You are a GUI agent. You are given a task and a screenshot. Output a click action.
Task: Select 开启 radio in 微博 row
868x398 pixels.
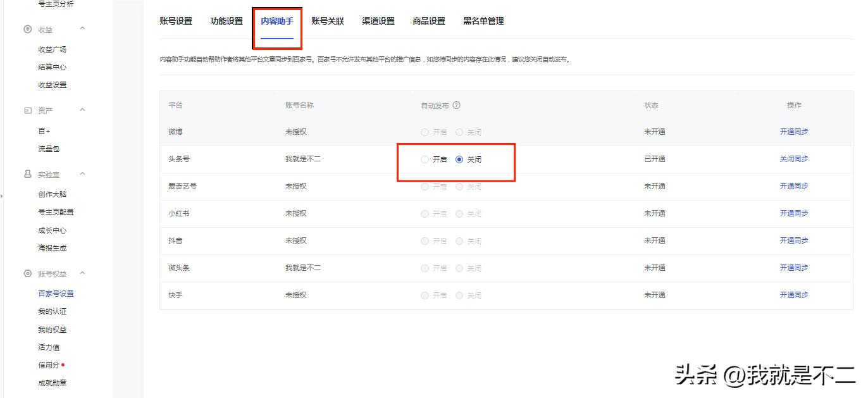[425, 132]
